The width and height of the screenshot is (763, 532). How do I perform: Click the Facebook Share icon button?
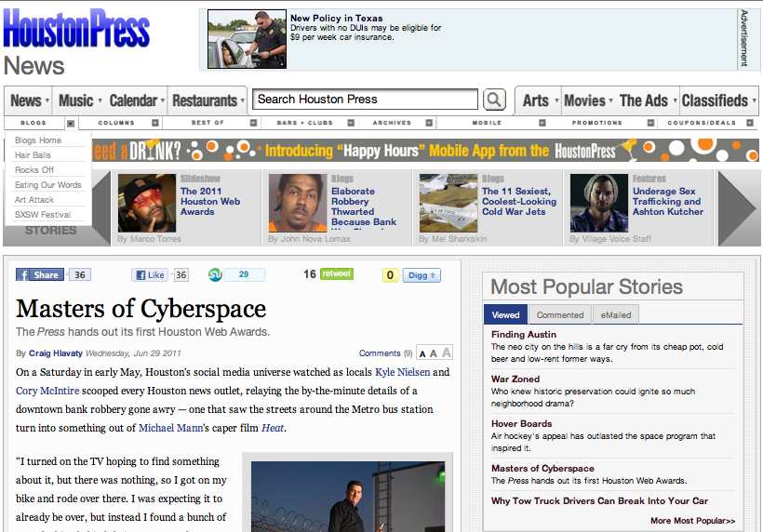(x=40, y=274)
